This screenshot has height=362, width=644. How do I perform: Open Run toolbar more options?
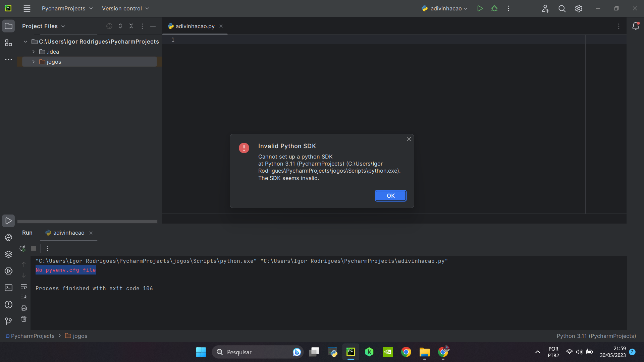pos(47,248)
